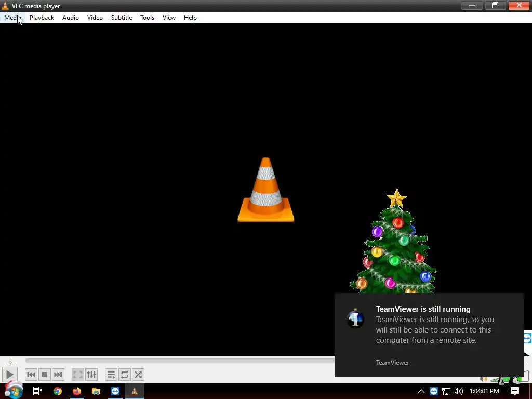The width and height of the screenshot is (532, 399).
Task: Click the Play button
Action: click(x=9, y=375)
